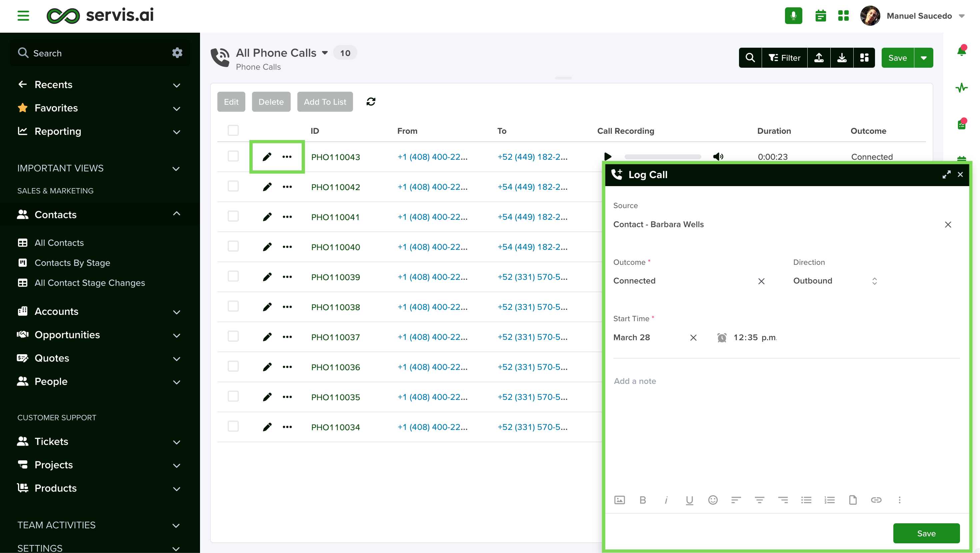The image size is (980, 553).
Task: Open Quotes section
Action: click(99, 358)
